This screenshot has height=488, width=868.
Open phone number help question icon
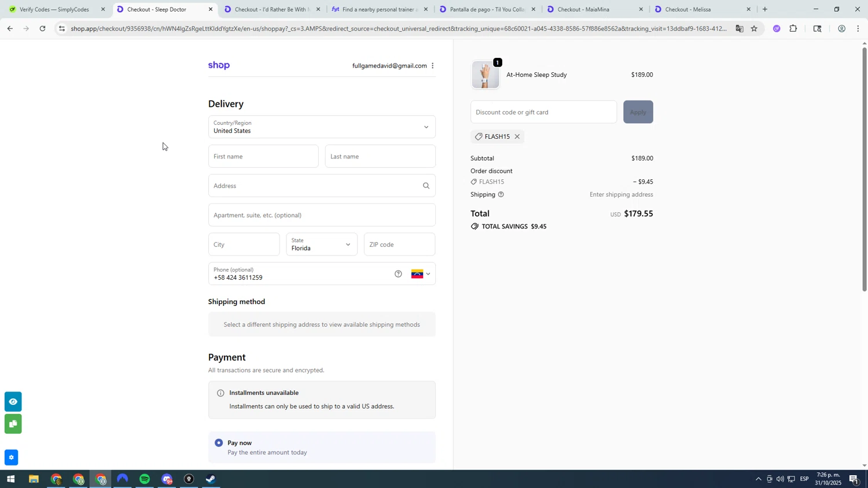[x=398, y=274]
